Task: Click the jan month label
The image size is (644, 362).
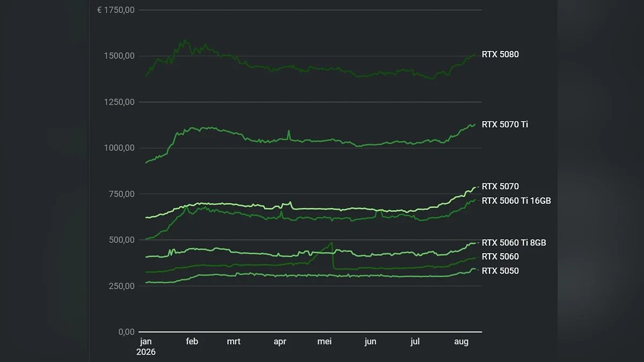Action: (145, 342)
